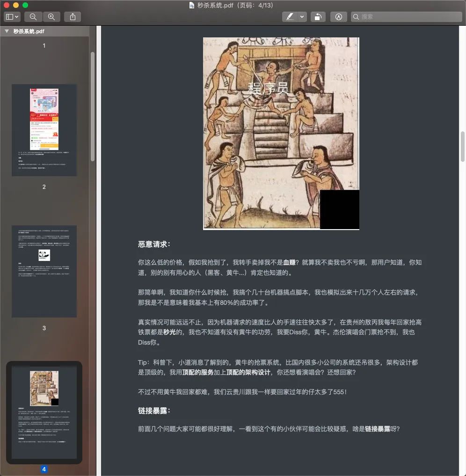Click the 链接暴露 heading text
Viewport: 466px width, 476px height.
[x=154, y=411]
